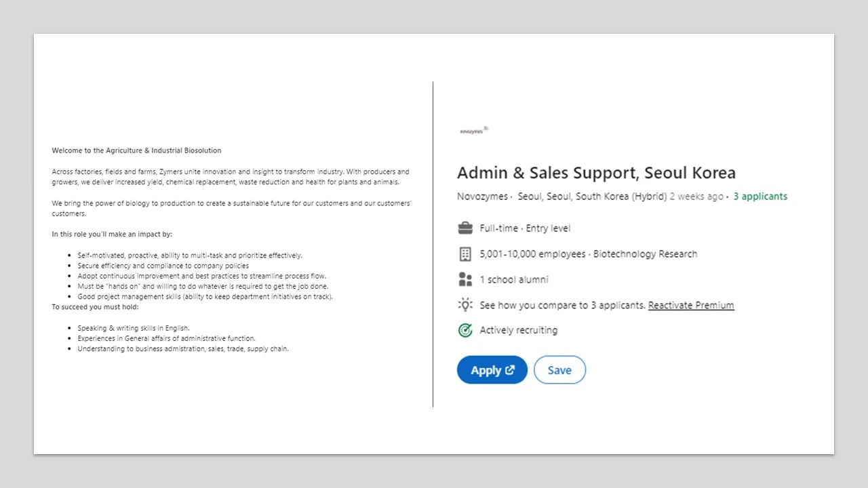Click the green target icon beside Actively recruiting
The height and width of the screenshot is (488, 868).
465,330
